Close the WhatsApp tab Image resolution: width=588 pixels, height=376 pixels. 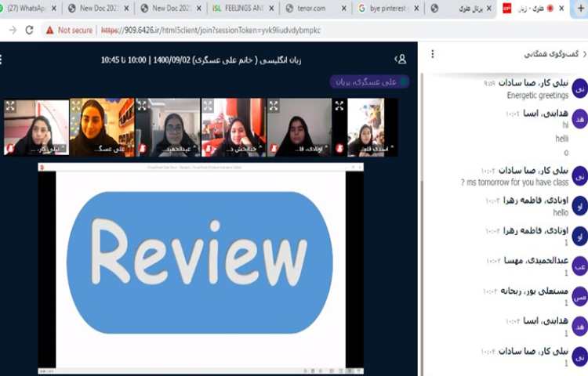[x=53, y=9]
